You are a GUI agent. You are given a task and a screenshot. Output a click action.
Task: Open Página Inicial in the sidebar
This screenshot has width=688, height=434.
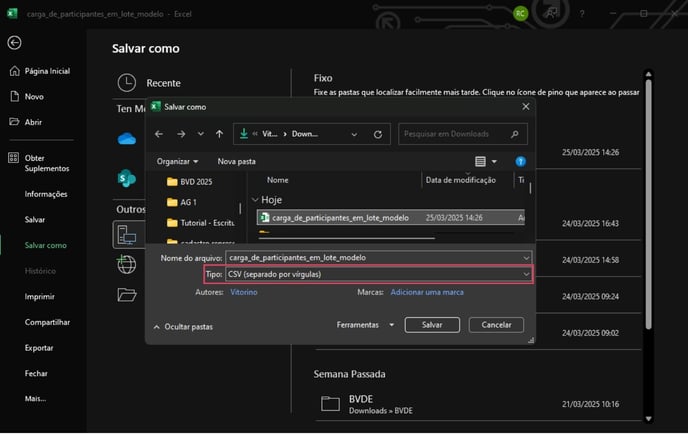(40, 71)
